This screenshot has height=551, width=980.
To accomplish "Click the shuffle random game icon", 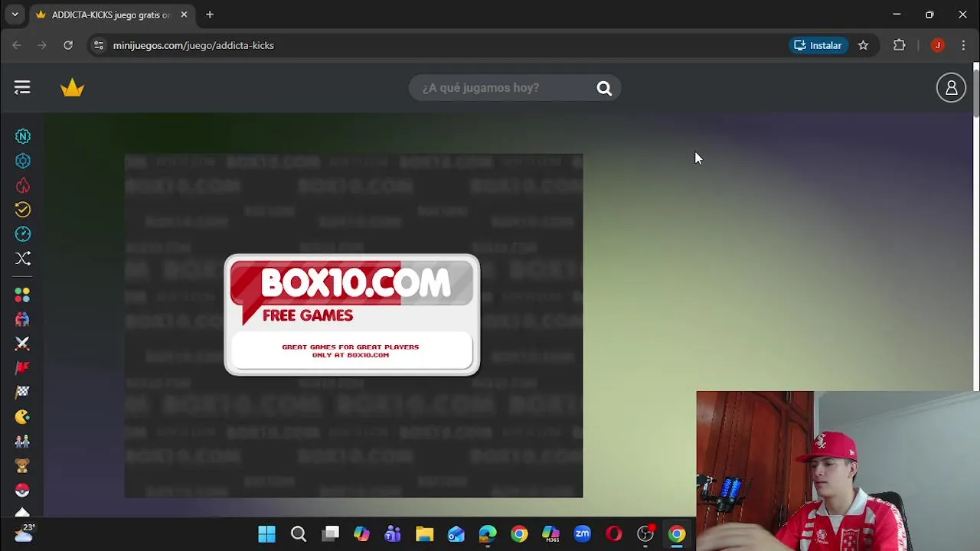I will click(x=23, y=259).
